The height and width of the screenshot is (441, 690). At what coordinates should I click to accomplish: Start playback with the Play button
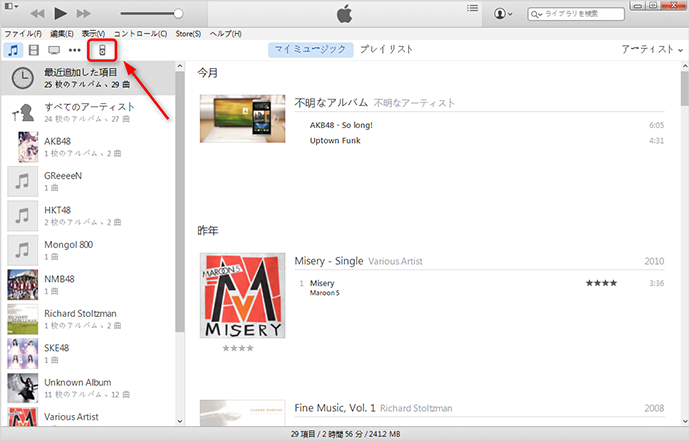60,13
